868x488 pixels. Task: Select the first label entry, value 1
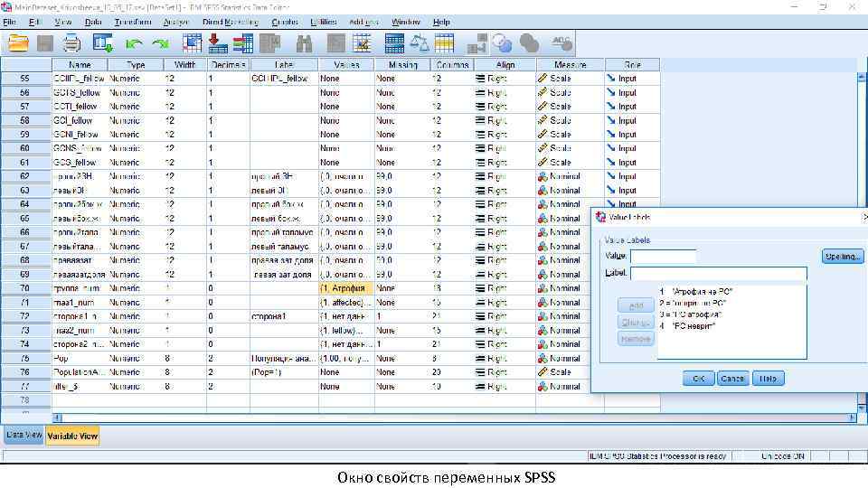696,291
